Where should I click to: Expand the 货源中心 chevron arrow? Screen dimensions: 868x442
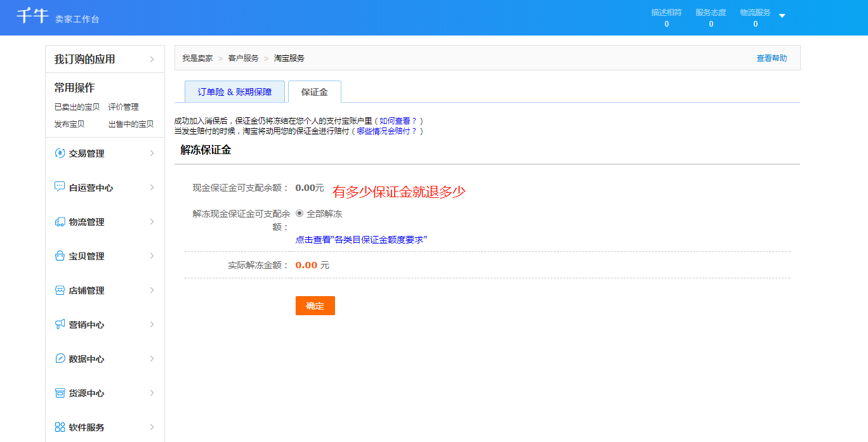click(152, 393)
